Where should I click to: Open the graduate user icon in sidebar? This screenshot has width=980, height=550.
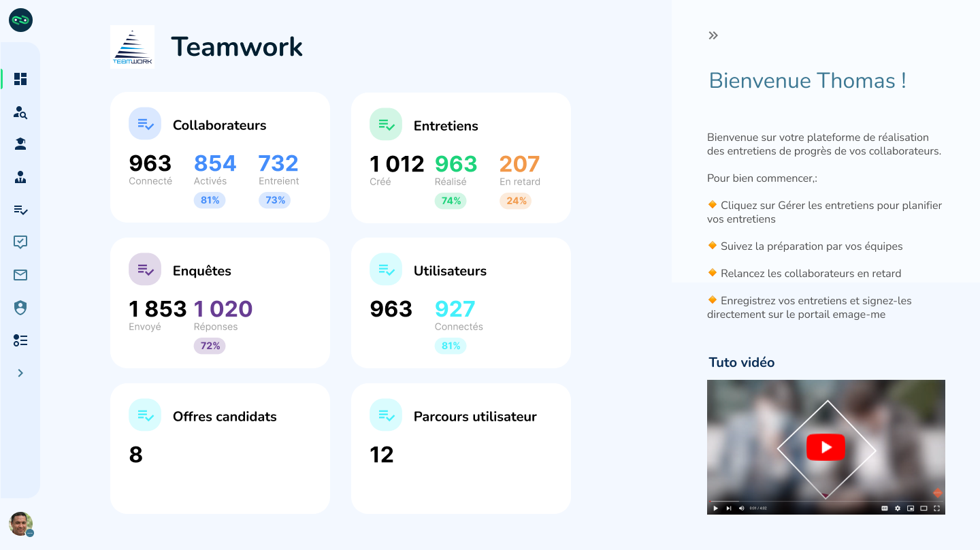click(20, 144)
